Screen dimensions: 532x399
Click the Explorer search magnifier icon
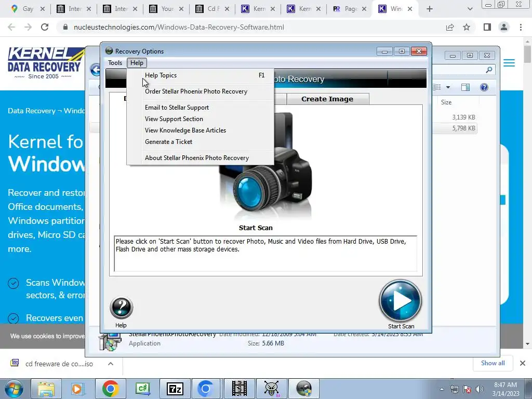489,70
